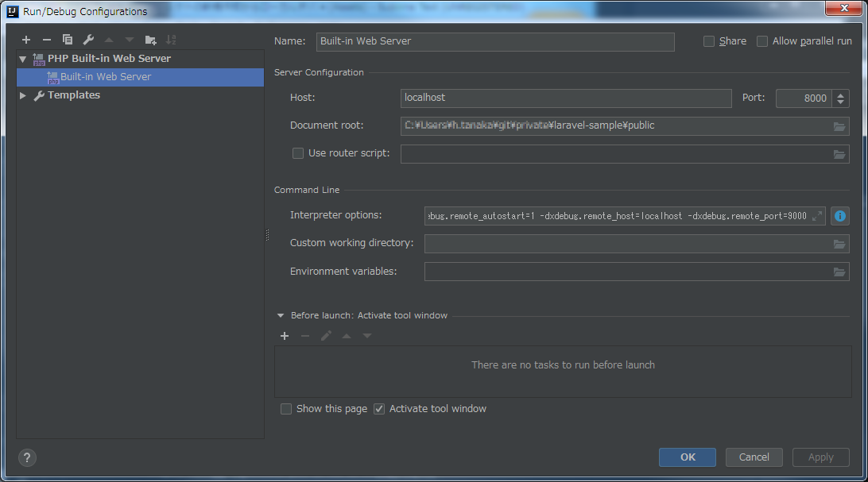The height and width of the screenshot is (482, 868).
Task: Move configuration down in the list
Action: coord(130,40)
